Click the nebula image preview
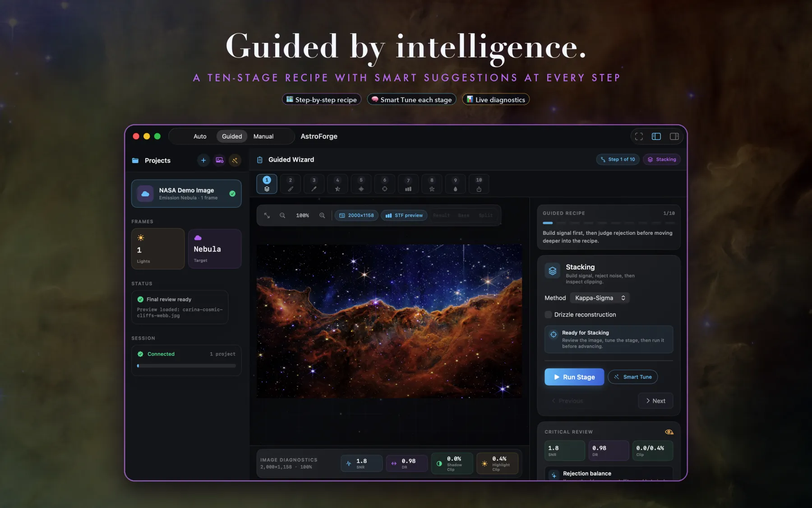Image resolution: width=812 pixels, height=508 pixels. click(389, 321)
